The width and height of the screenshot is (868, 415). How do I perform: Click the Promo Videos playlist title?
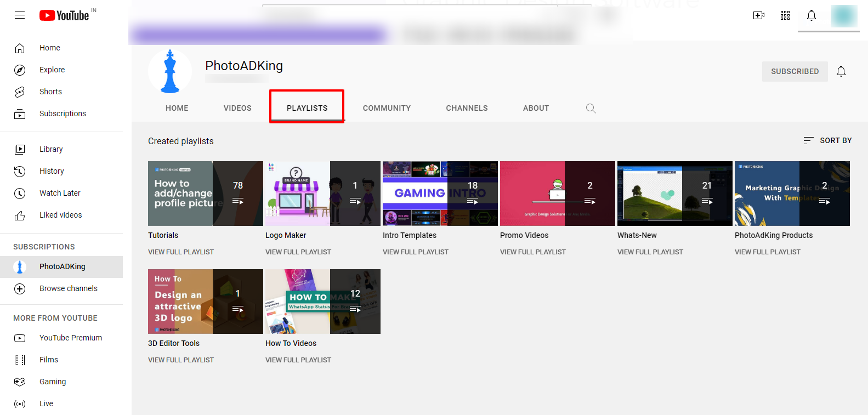[x=524, y=235]
